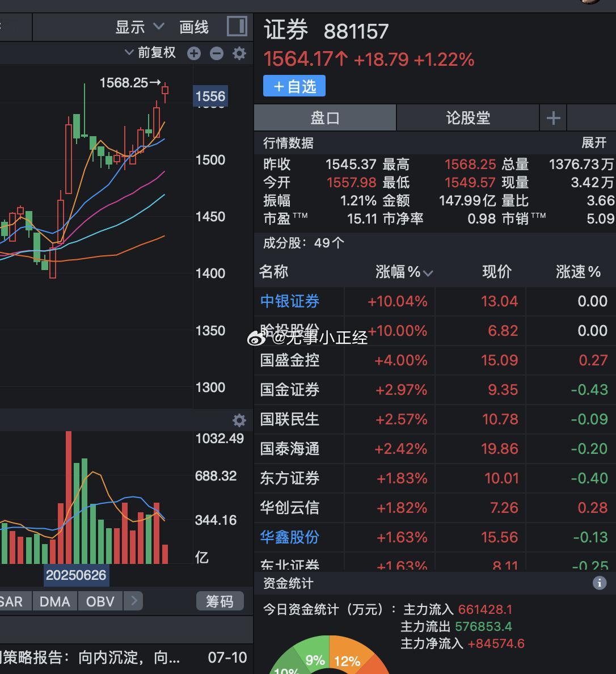Switch to the 盘口 tab
616x674 pixels.
point(325,117)
